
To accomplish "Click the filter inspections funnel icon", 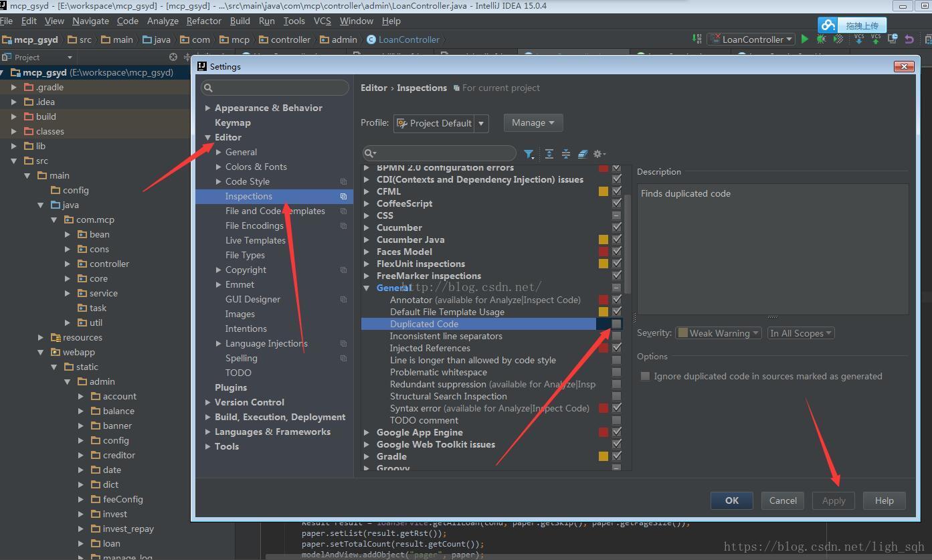I will 529,154.
